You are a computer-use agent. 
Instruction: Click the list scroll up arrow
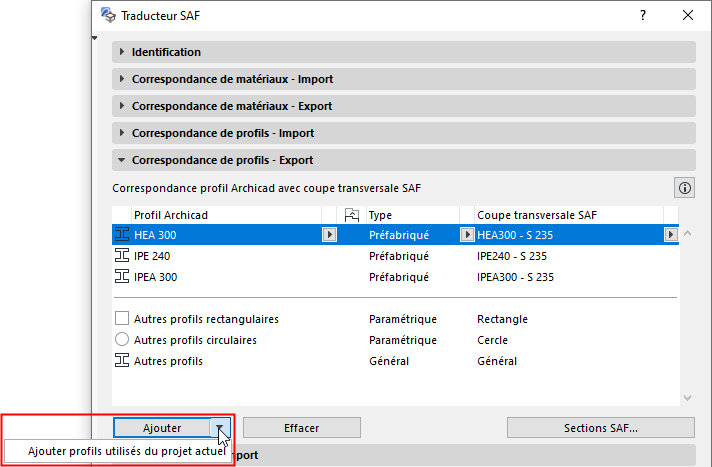687,234
